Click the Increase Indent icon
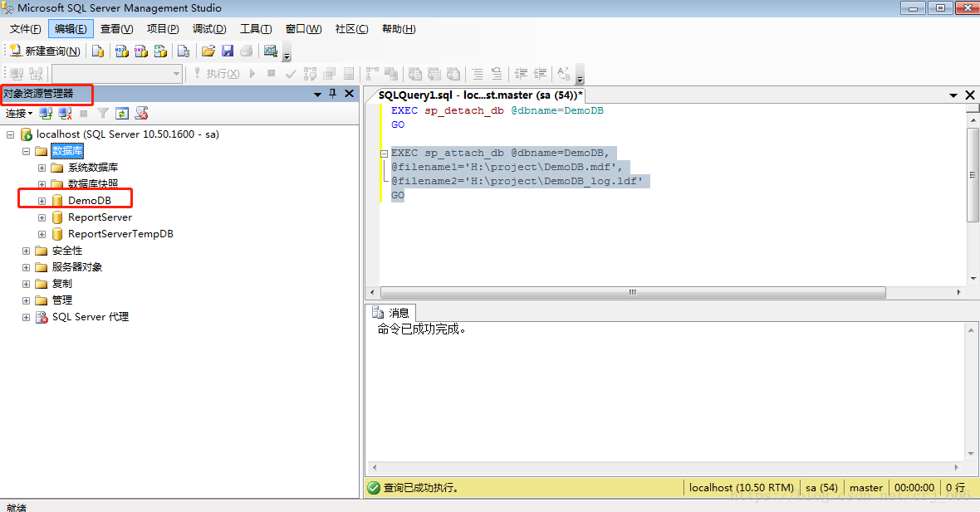Screen dimensions: 980x512 [540, 74]
